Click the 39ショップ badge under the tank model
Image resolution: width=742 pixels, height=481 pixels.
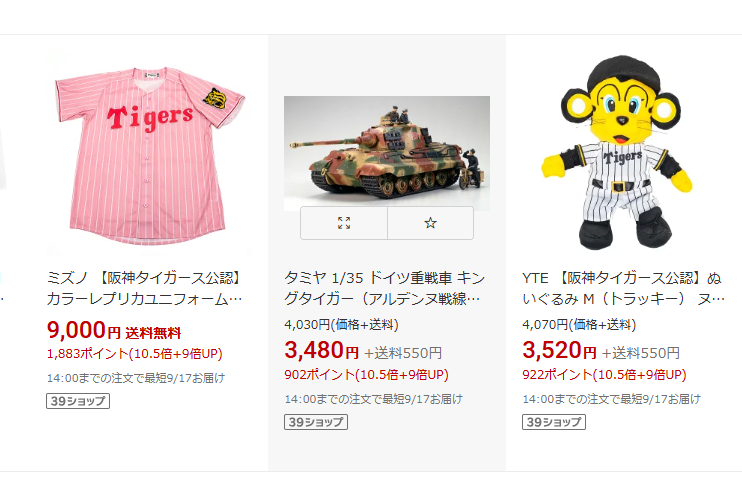tap(316, 422)
